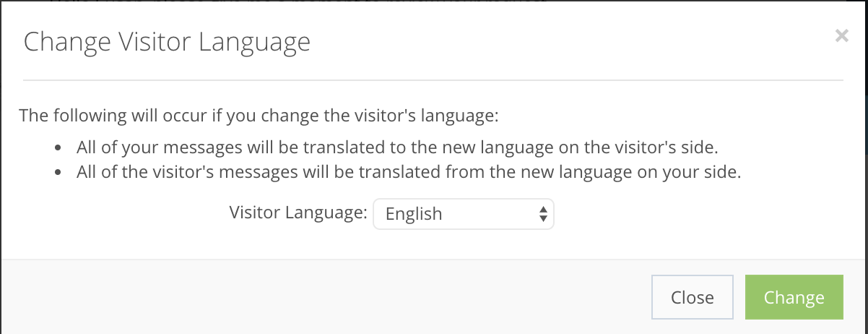Select the second bullet about visitor's messages
Image resolution: width=868 pixels, height=334 pixels.
(x=409, y=174)
